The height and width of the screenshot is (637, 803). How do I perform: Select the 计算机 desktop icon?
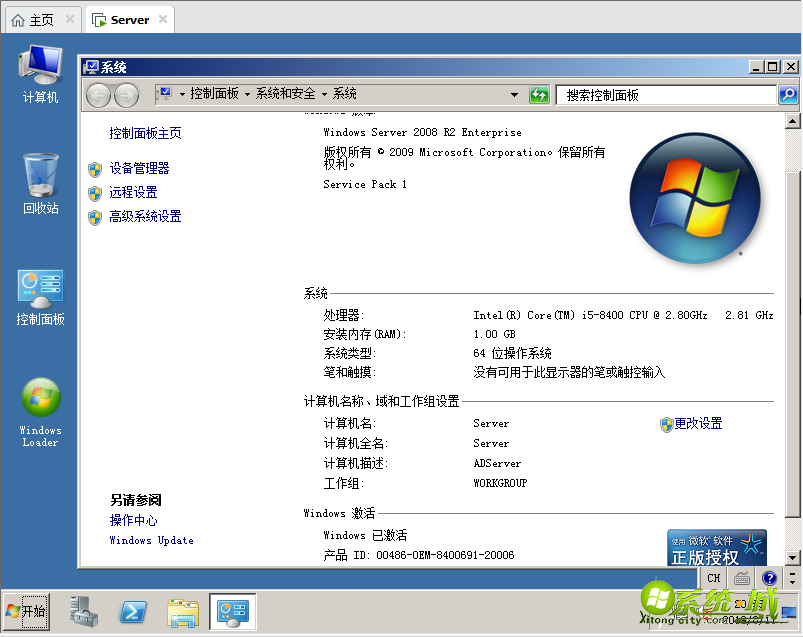point(40,65)
